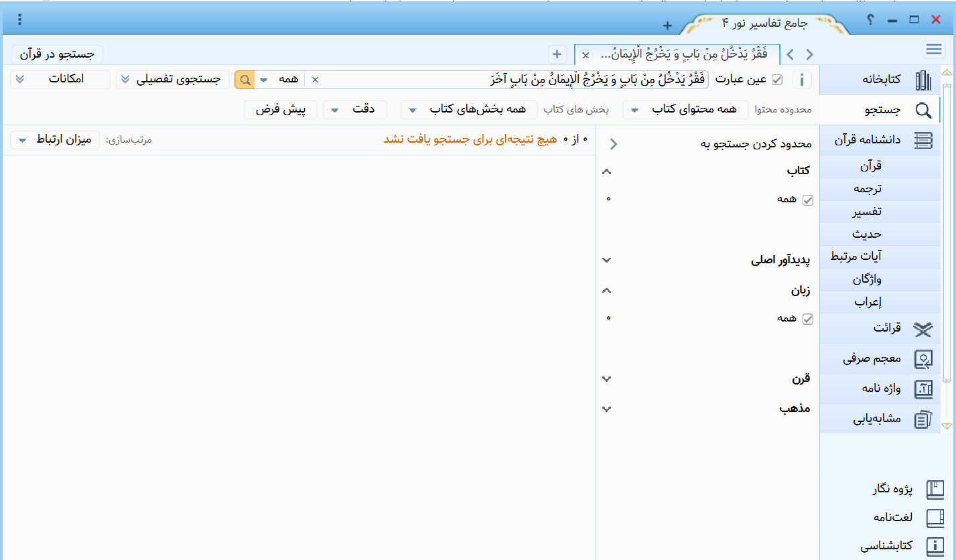Image resolution: width=956 pixels, height=560 pixels.
Task: Click the جستجو در قرآن button
Action: (x=57, y=54)
